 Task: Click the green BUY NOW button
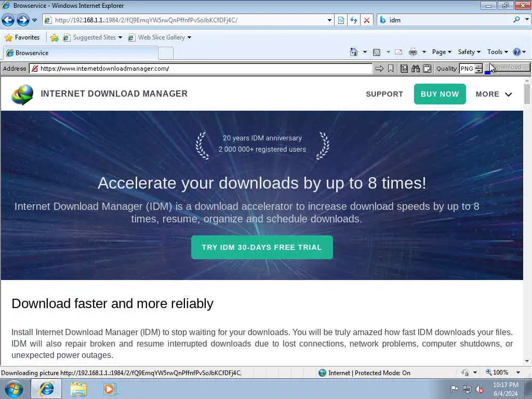440,94
